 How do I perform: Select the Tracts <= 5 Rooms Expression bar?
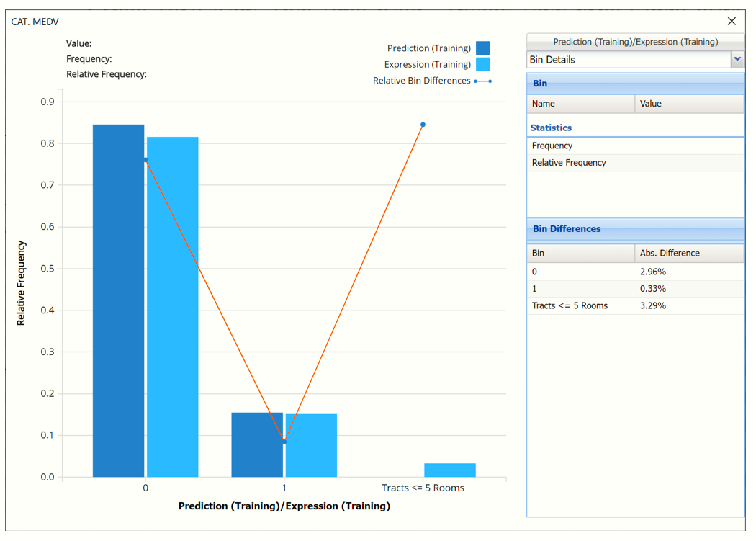450,470
